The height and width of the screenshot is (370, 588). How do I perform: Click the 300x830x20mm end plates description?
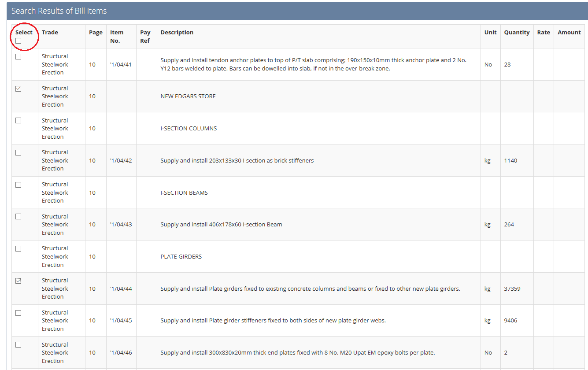pyautogui.click(x=298, y=352)
